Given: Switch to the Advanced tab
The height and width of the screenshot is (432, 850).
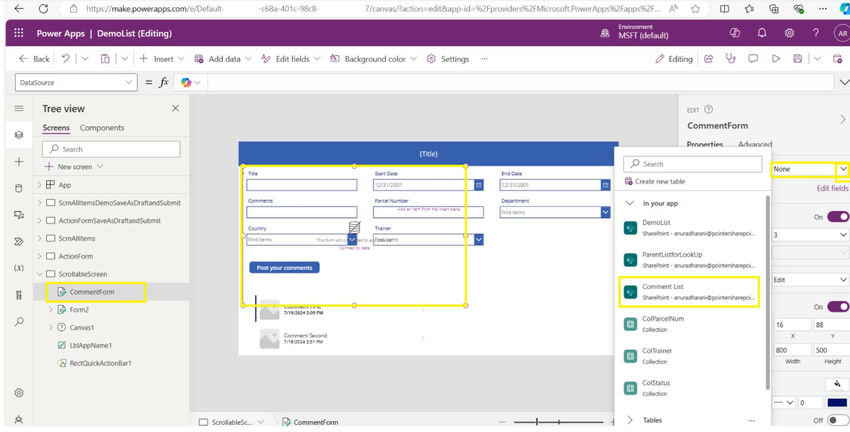Looking at the screenshot, I should pyautogui.click(x=755, y=144).
